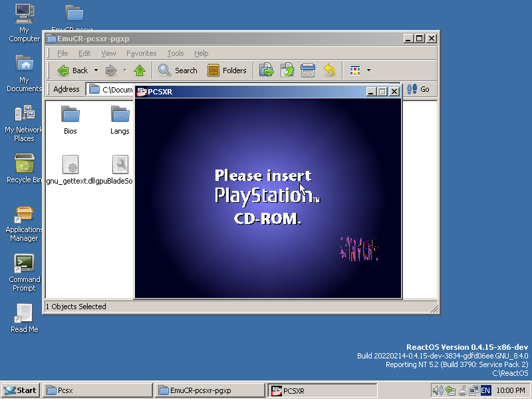Click the Delete toolbar icon
Screen dimensions: 532x399
[308, 70]
